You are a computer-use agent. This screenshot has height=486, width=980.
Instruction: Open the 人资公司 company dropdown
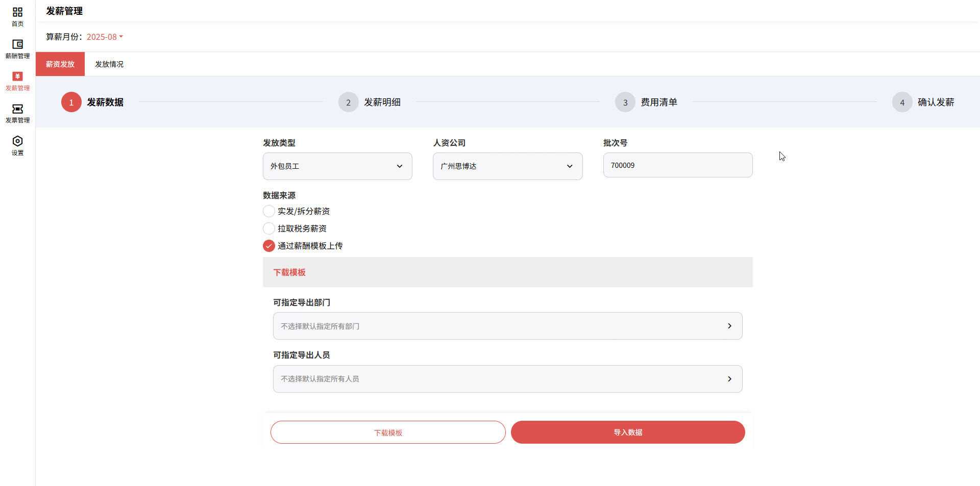[x=507, y=166]
